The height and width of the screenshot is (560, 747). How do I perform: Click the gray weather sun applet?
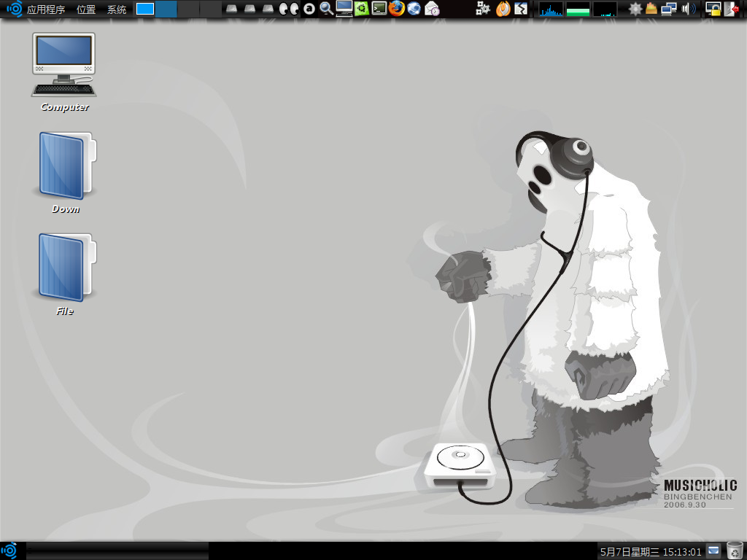pos(635,9)
